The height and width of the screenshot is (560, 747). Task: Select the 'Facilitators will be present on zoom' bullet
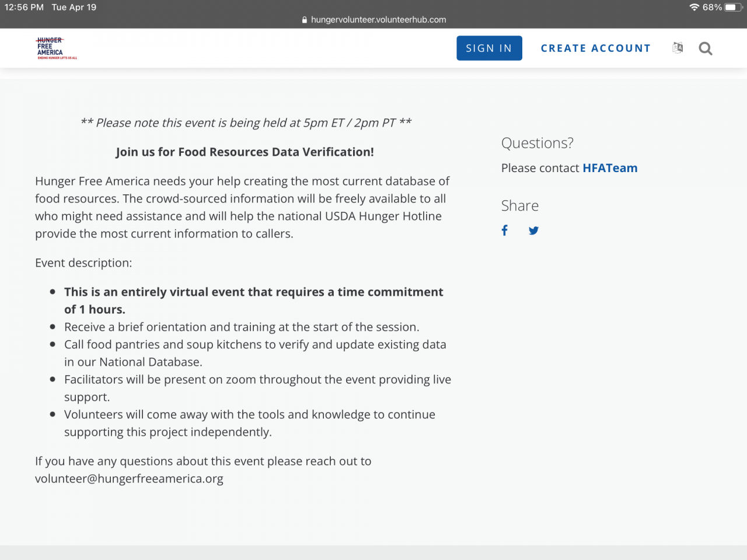click(x=257, y=388)
